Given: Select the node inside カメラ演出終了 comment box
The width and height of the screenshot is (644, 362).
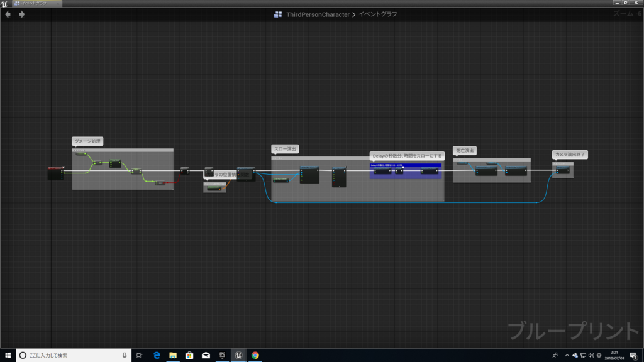Looking at the screenshot, I should (563, 170).
